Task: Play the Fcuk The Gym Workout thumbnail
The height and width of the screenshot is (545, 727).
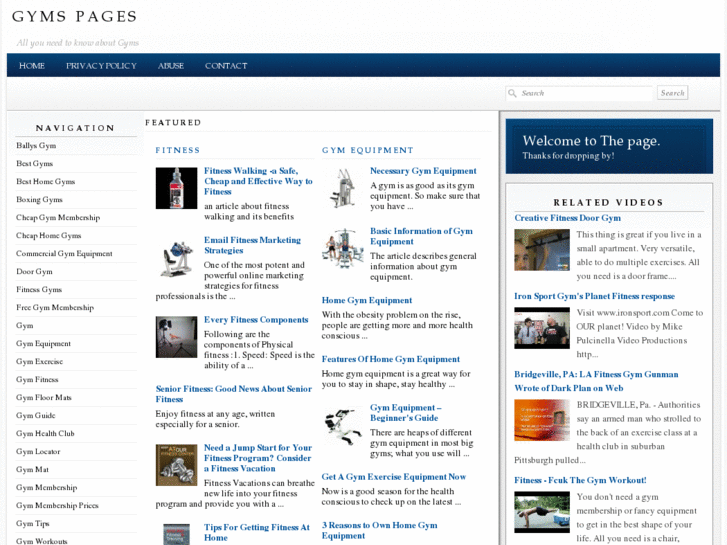Action: click(542, 512)
